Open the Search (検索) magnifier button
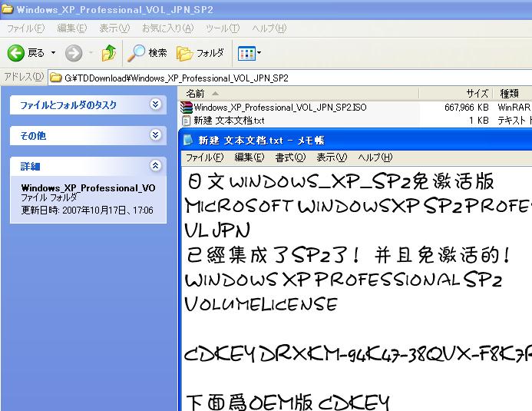Viewport: 532px width, 411px height. point(147,53)
